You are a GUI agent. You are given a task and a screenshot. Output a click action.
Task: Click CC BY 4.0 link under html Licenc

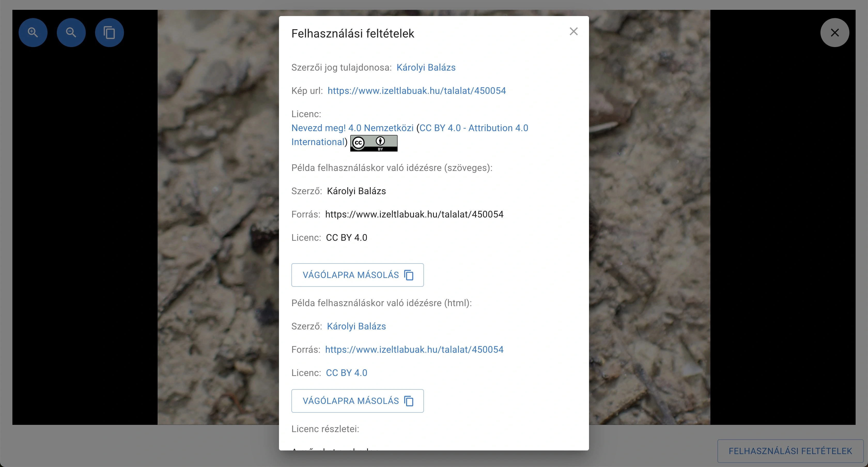(346, 373)
